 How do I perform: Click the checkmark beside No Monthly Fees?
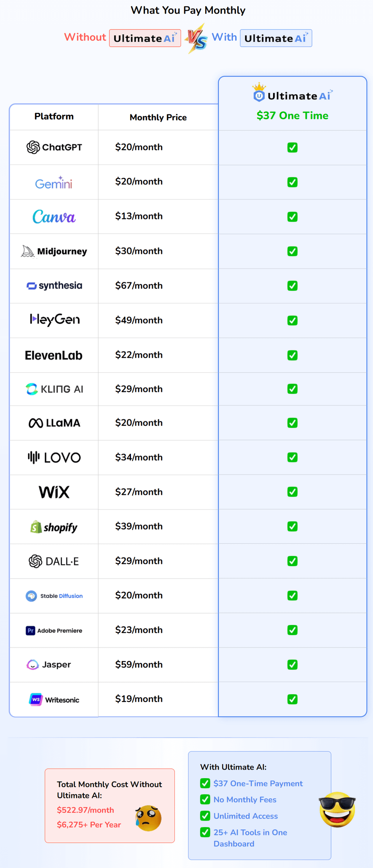pos(205,800)
